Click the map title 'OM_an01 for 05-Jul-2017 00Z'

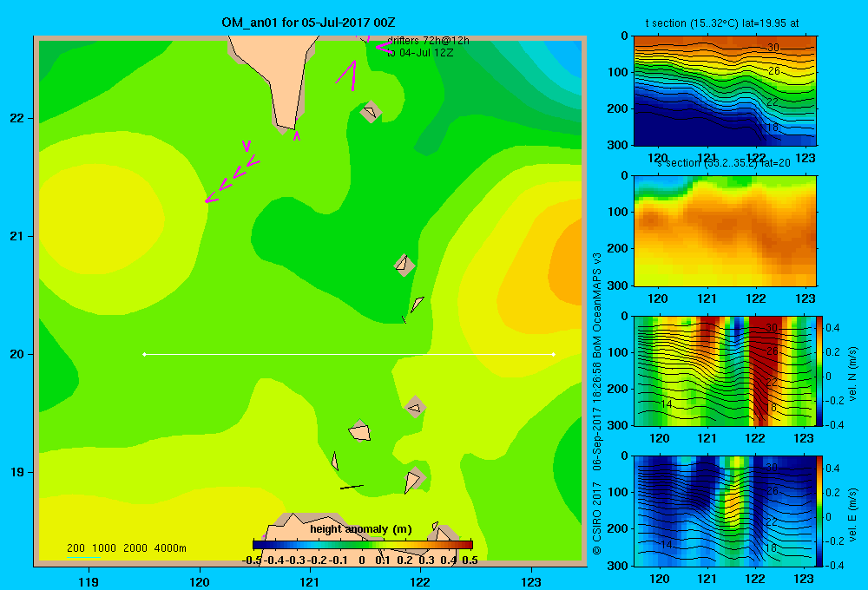point(308,23)
